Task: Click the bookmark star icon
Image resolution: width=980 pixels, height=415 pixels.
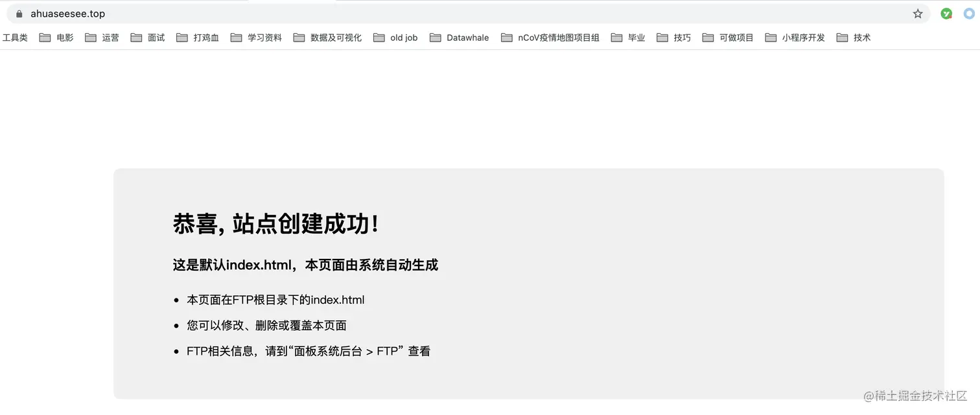Action: (x=918, y=14)
